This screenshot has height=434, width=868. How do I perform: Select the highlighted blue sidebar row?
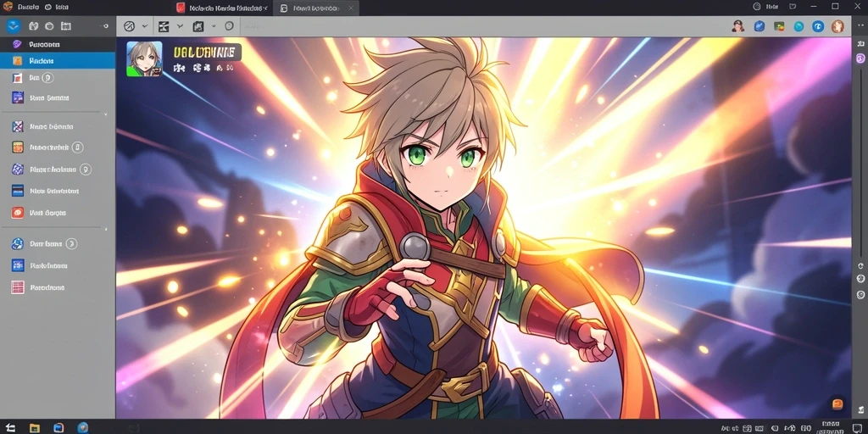(58, 61)
